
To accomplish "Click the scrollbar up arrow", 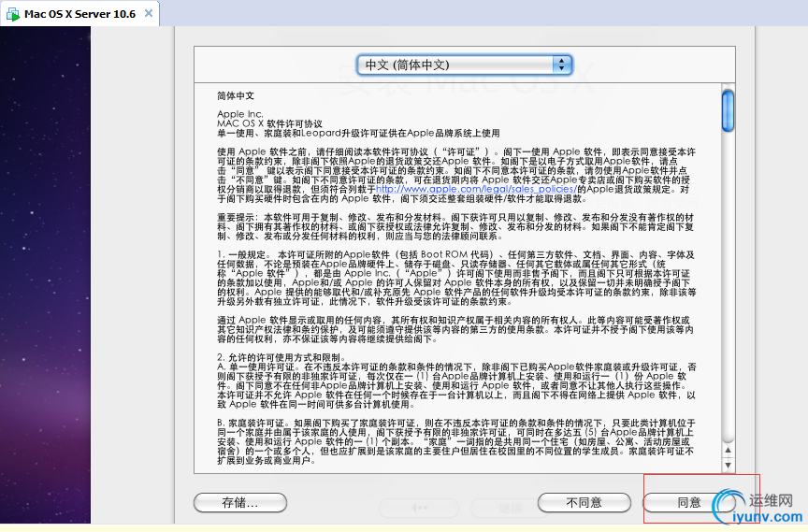I will pyautogui.click(x=728, y=450).
